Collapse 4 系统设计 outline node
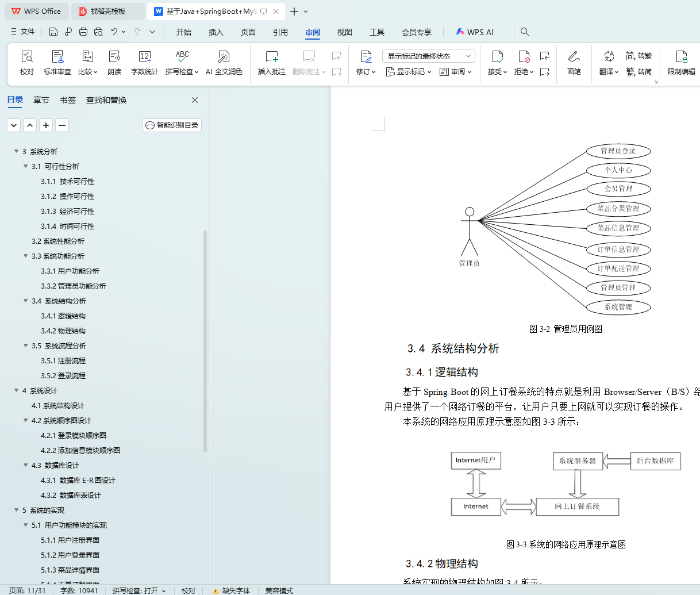Image resolution: width=700 pixels, height=595 pixels. [x=17, y=390]
